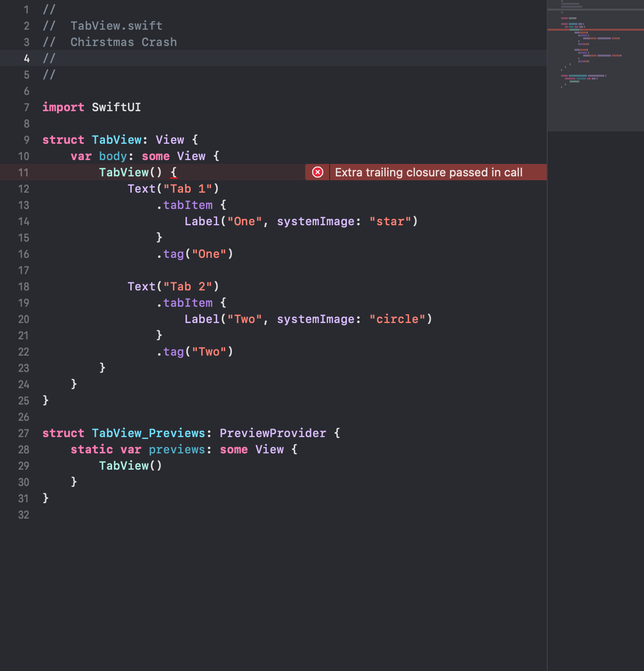Click the "star" systemImage string

390,221
